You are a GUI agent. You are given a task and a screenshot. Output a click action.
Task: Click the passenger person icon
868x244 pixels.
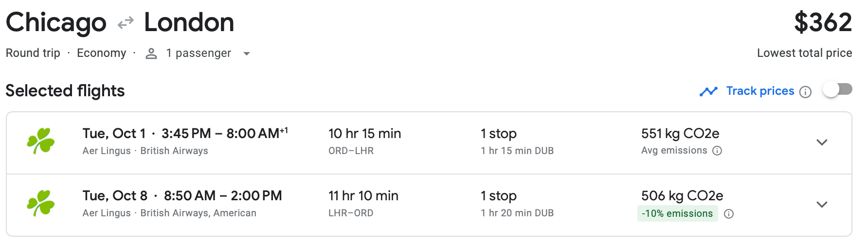tap(151, 53)
